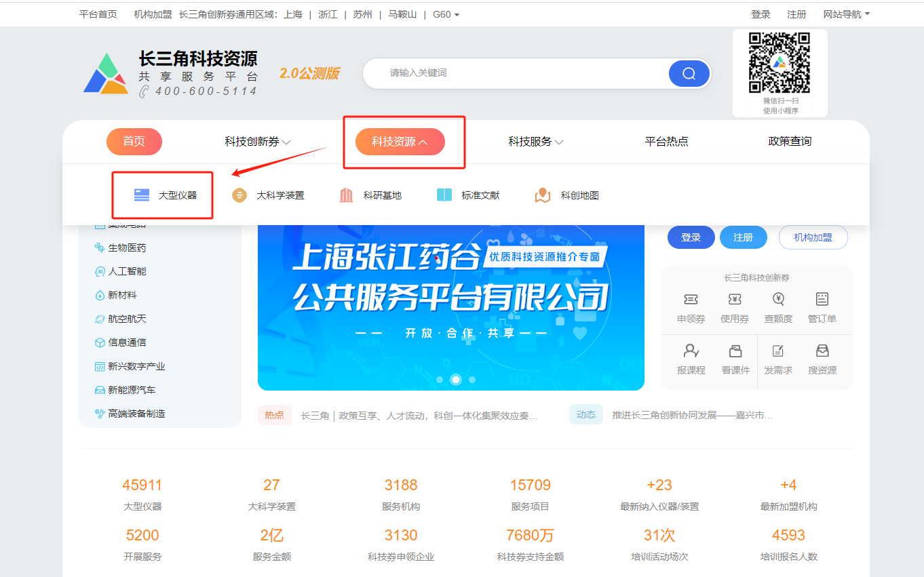
Task: Select 生物医药 category icon
Action: pos(100,248)
